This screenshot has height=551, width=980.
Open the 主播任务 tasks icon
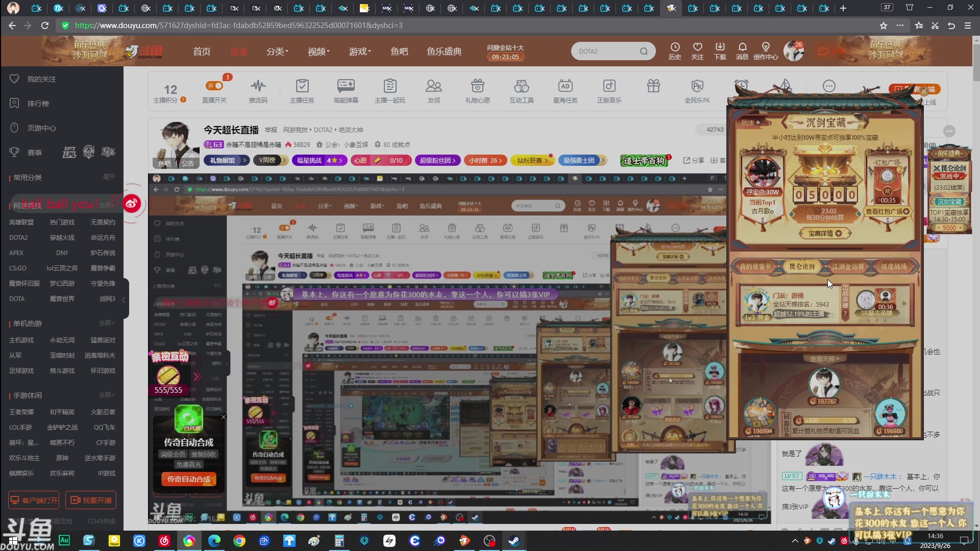pos(302,91)
